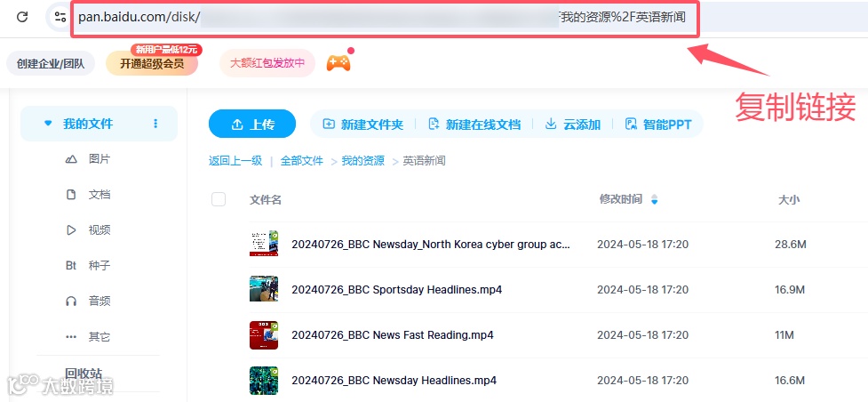Toggle the sort arrows next to 修改时间
Screen dimensions: 868x402
tap(654, 199)
